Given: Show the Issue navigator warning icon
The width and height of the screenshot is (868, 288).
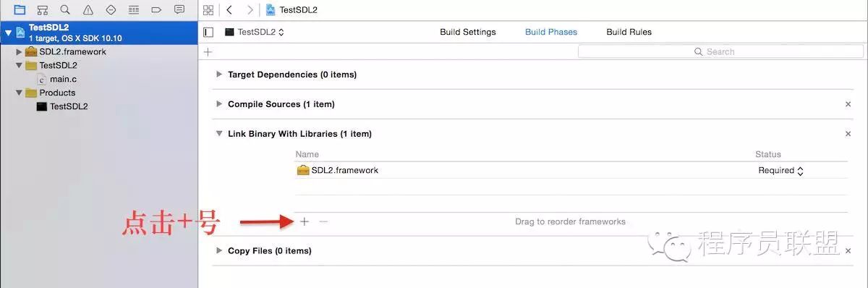Looking at the screenshot, I should [x=88, y=9].
